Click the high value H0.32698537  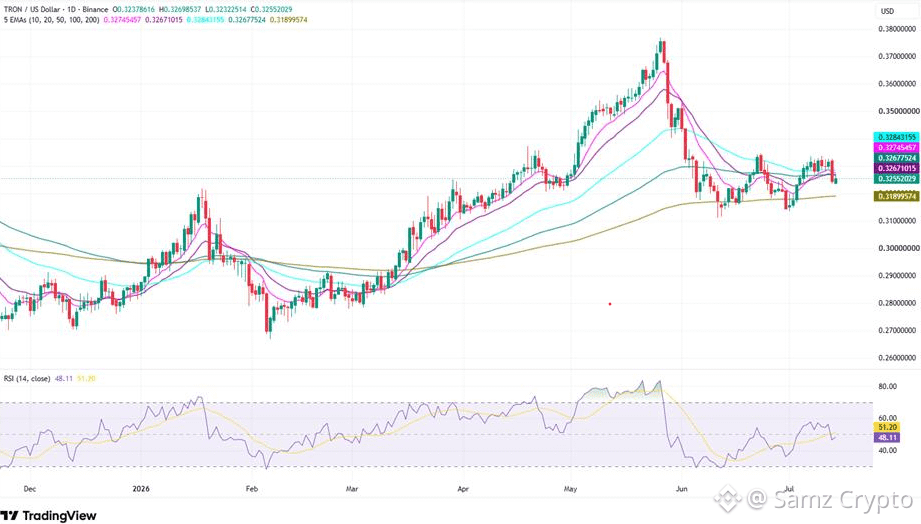click(x=180, y=9)
